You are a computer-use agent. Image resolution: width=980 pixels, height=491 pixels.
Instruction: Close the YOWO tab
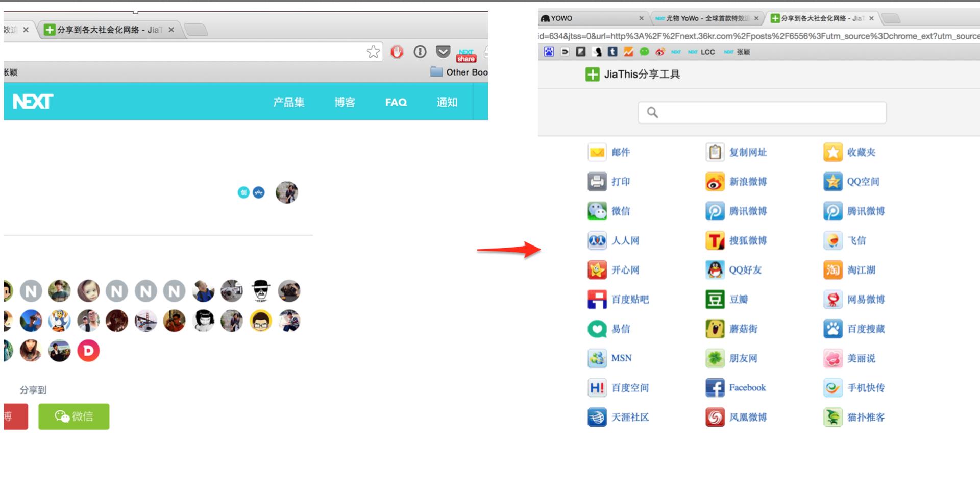click(x=641, y=18)
